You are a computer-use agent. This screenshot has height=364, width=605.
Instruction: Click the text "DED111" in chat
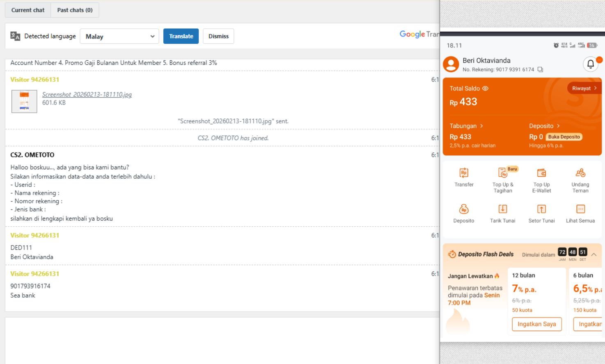click(21, 248)
